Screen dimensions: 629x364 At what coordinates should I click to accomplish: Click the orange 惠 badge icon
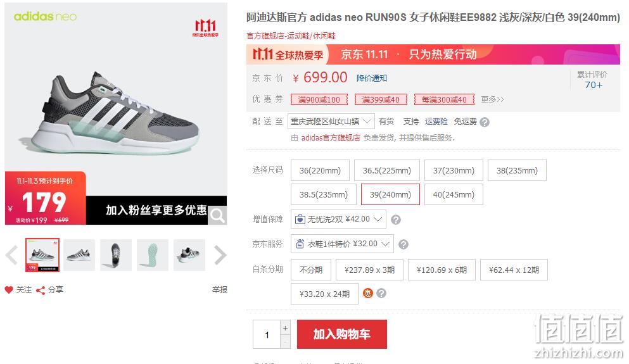(x=368, y=294)
